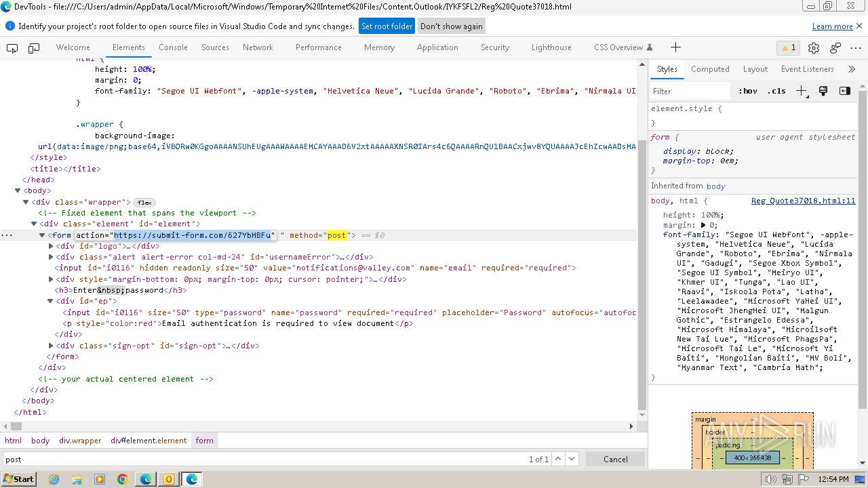Open Outlook from the taskbar
Image resolution: width=868 pixels, height=488 pixels.
click(x=169, y=479)
